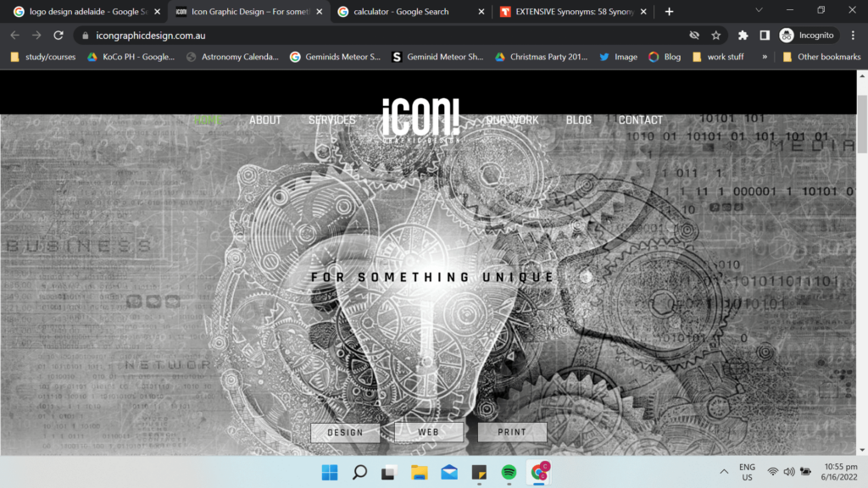
Task: Click ENG US language indicator
Action: (748, 472)
